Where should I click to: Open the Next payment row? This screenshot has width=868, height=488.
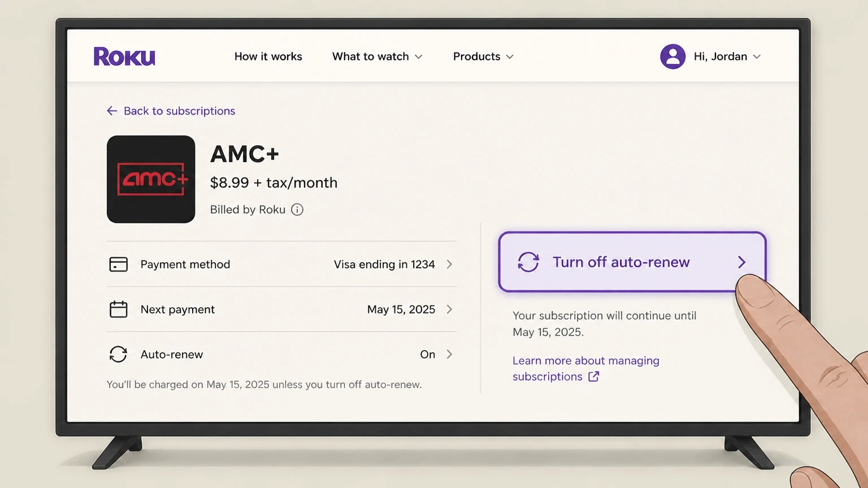tap(281, 309)
